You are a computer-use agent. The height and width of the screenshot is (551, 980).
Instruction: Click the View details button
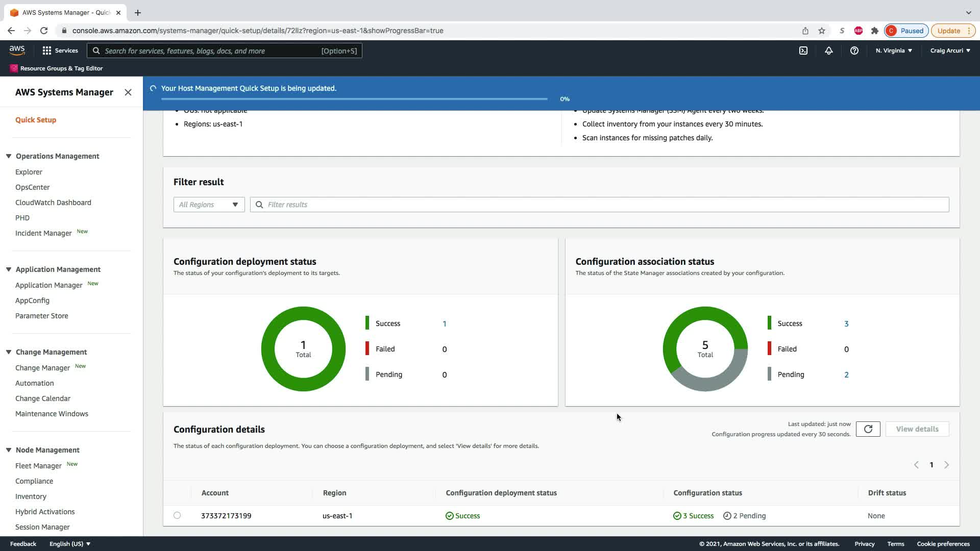pos(917,429)
